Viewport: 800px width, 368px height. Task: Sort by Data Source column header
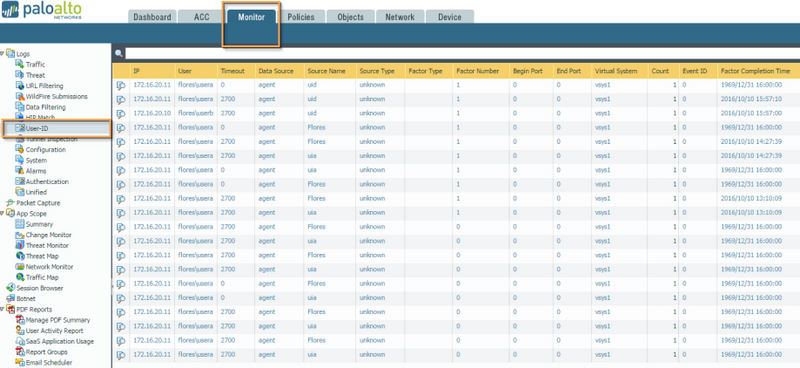point(279,71)
